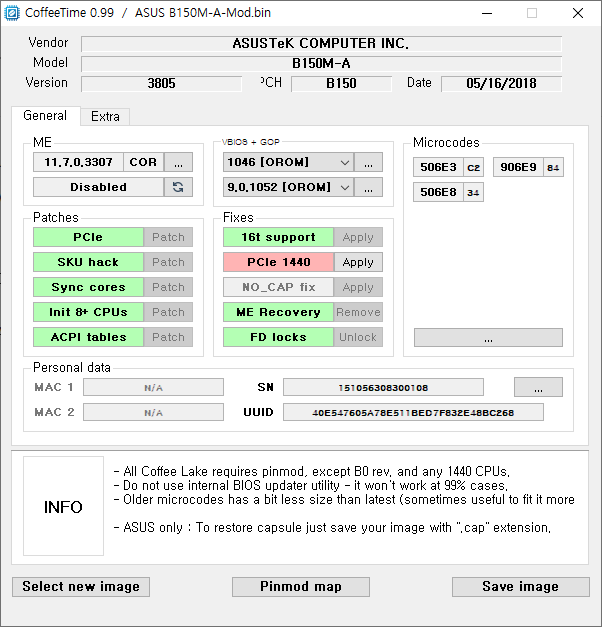602x627 pixels.
Task: Open the VBIOS 1046 dropdown
Action: tap(288, 162)
